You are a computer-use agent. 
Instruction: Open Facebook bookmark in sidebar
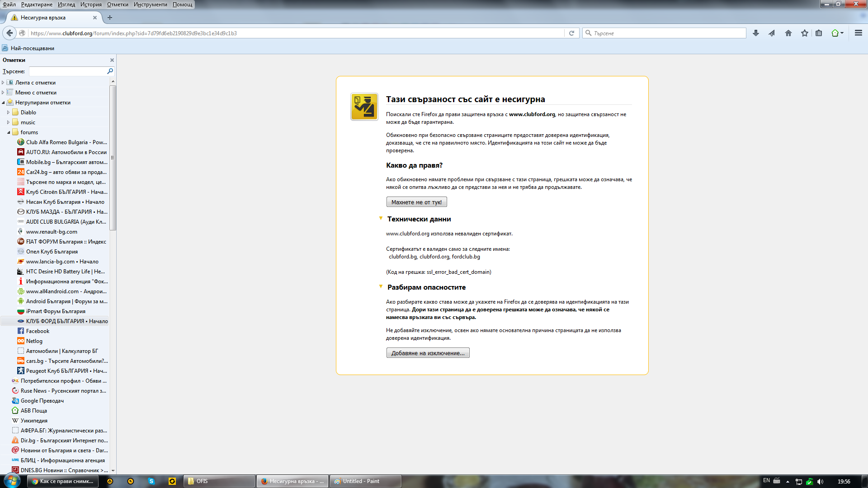pos(38,331)
